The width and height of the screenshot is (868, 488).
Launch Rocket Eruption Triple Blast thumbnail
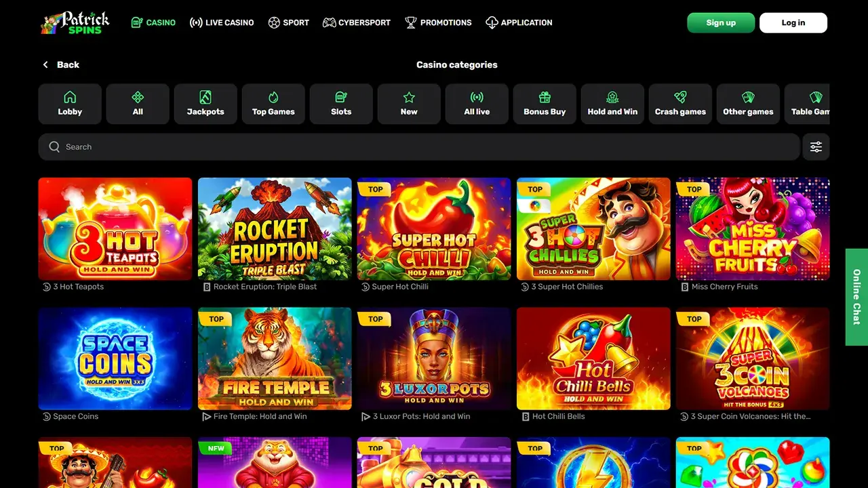[x=275, y=229]
